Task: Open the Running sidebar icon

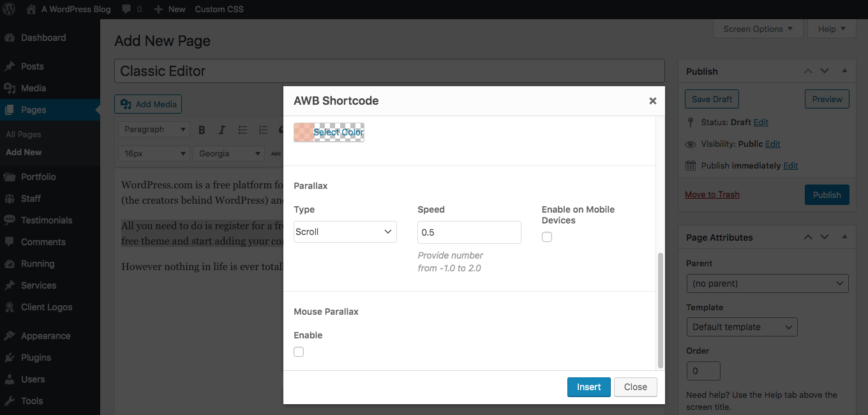Action: (10, 264)
